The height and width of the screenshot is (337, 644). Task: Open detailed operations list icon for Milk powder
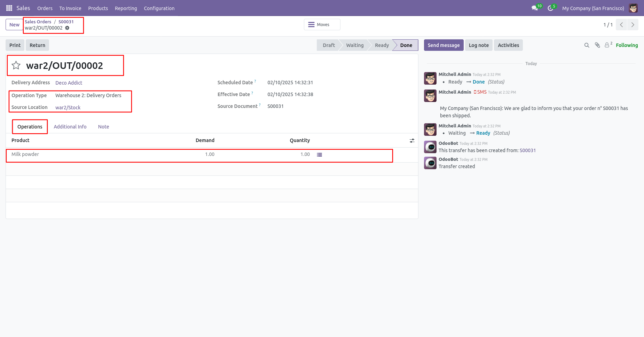tap(320, 155)
